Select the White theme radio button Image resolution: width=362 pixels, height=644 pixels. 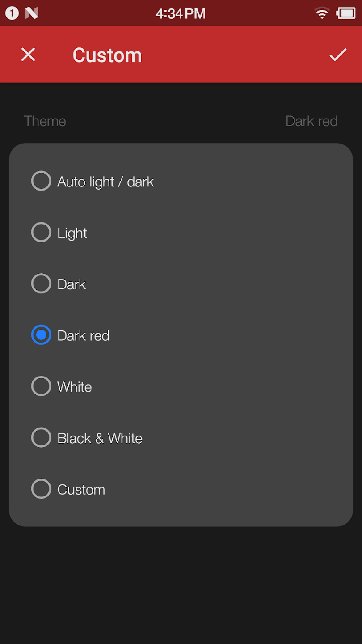[41, 386]
